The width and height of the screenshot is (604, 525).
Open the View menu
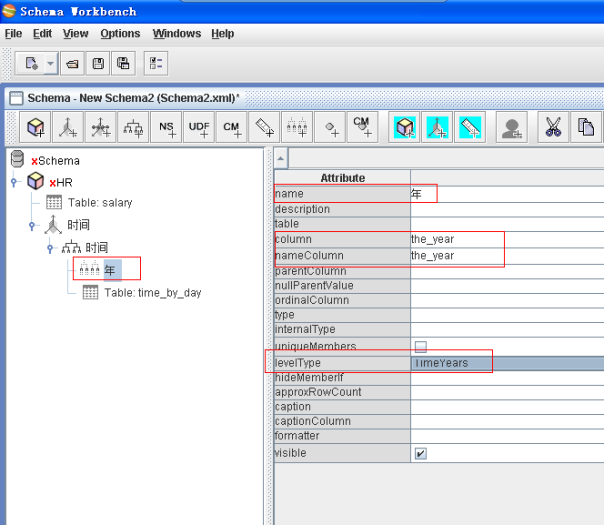pos(76,34)
